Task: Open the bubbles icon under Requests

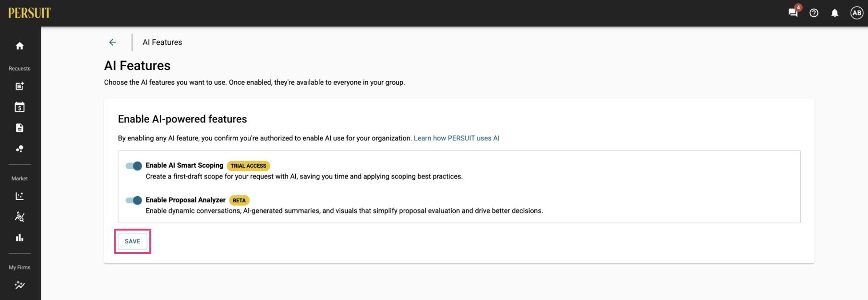Action: coord(20,149)
